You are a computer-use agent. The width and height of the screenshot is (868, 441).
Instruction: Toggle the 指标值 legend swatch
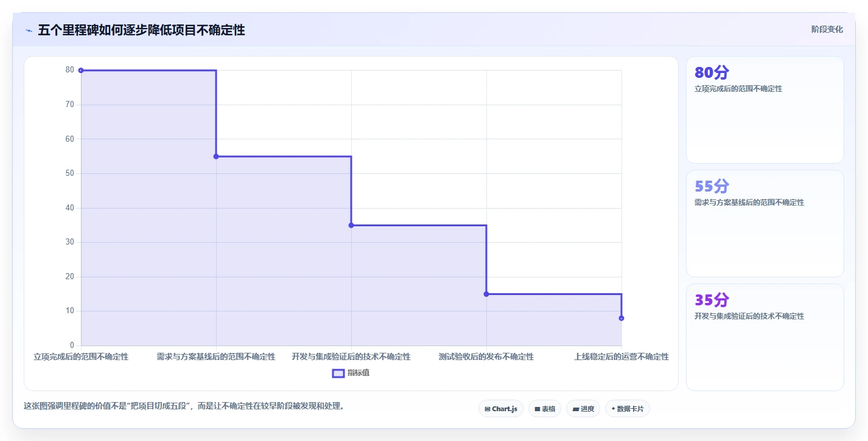(x=338, y=373)
